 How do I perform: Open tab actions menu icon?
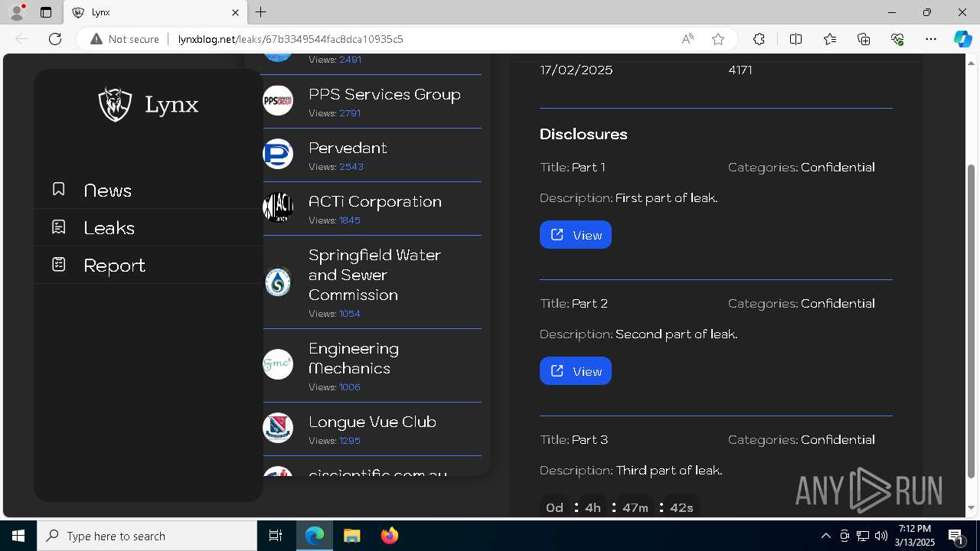46,12
